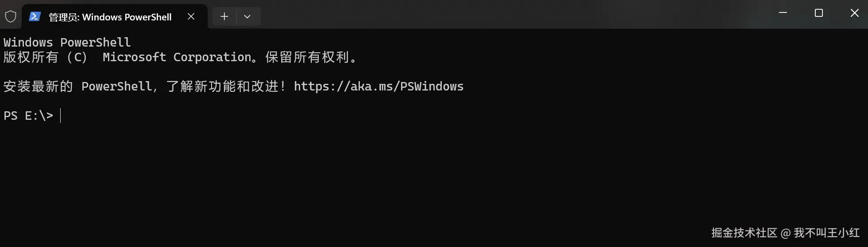This screenshot has width=868, height=247.
Task: Close the Windows PowerShell tab
Action: click(191, 16)
